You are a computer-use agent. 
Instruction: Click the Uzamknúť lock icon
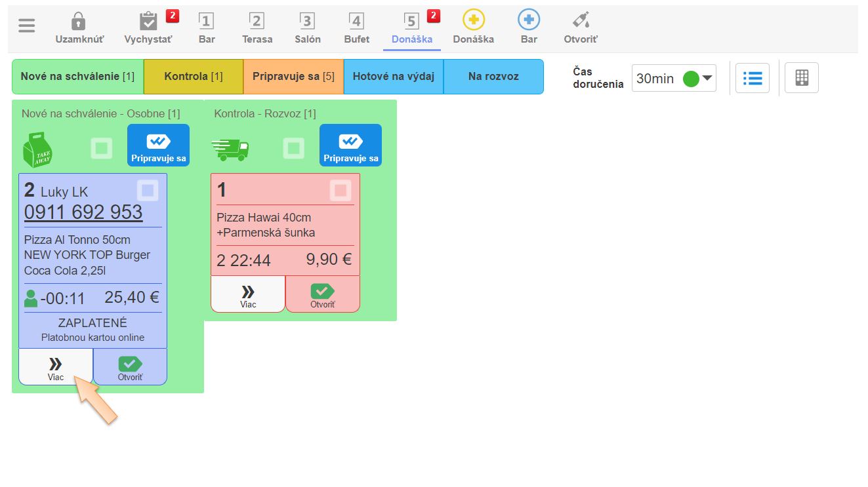tap(78, 22)
